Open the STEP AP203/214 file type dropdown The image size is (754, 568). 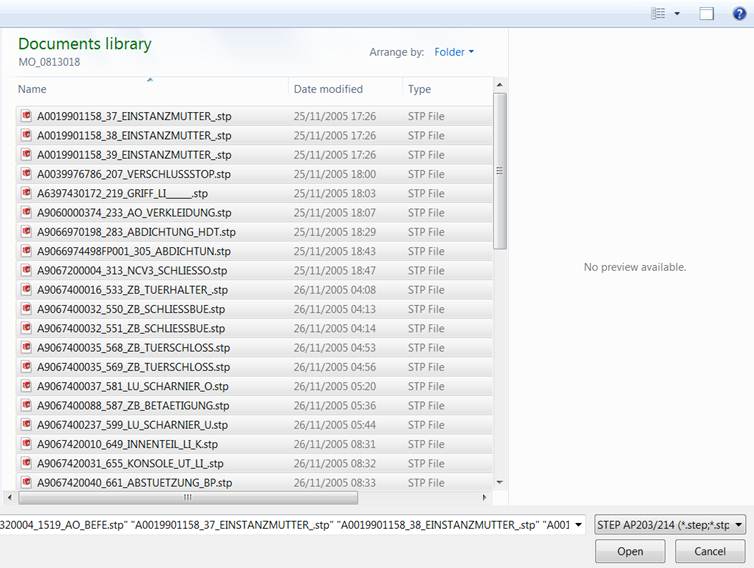point(669,525)
